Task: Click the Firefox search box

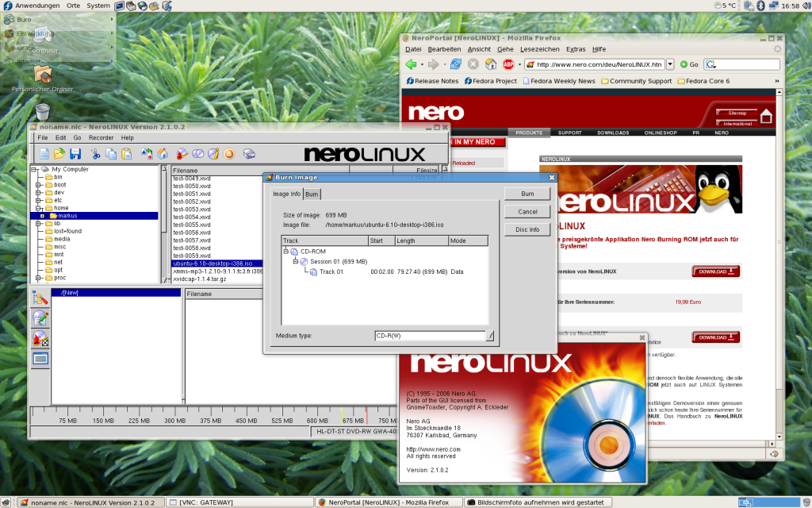Action: [x=742, y=64]
